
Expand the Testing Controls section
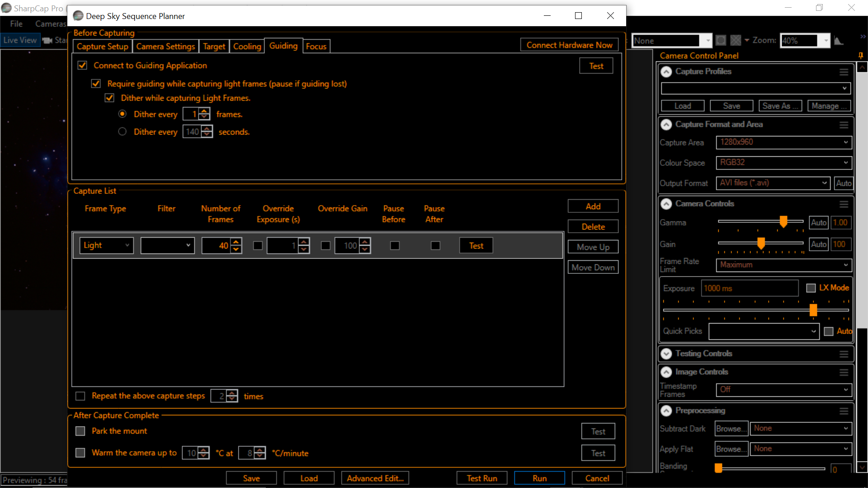pyautogui.click(x=666, y=354)
